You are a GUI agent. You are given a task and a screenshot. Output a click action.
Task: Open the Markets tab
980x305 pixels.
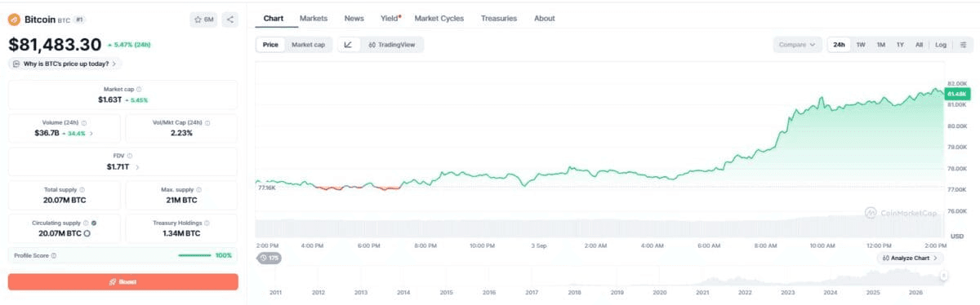coord(314,18)
